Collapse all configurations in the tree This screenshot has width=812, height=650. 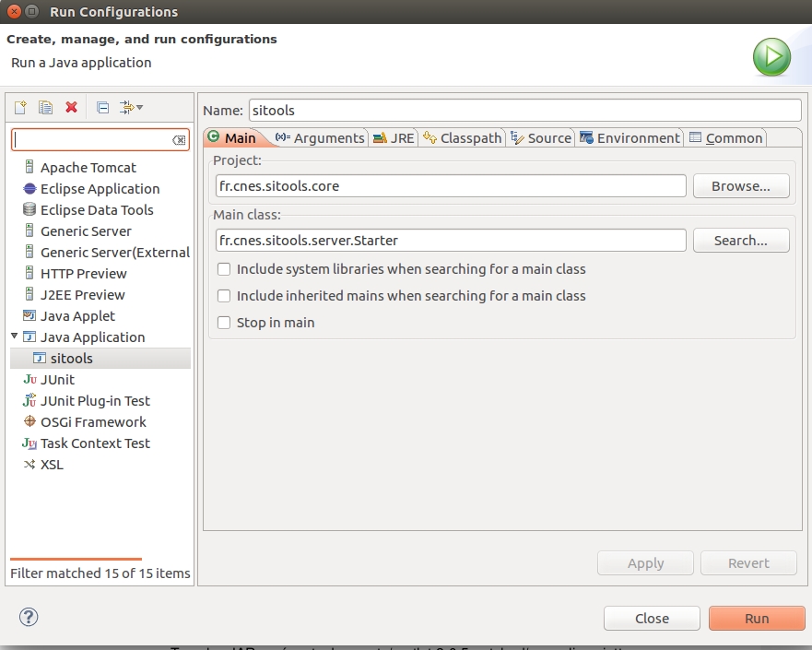pos(102,107)
